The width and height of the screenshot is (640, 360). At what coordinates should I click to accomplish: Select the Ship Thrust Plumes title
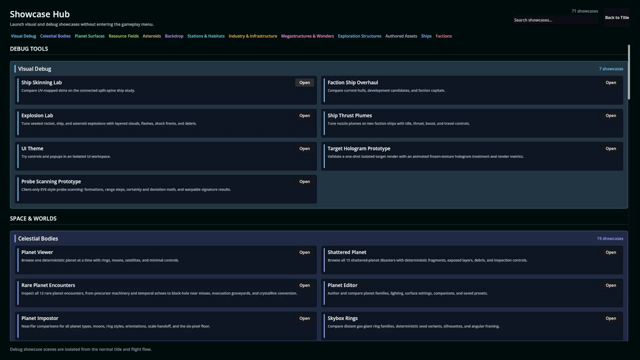pos(349,116)
